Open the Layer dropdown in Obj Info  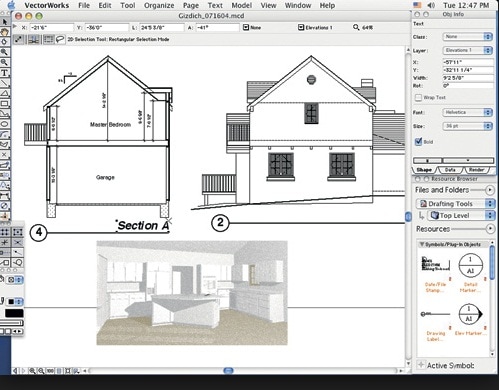coord(467,50)
